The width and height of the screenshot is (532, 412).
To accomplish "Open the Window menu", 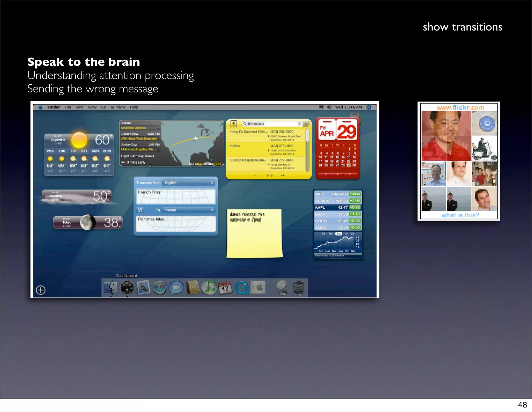I will pyautogui.click(x=118, y=107).
